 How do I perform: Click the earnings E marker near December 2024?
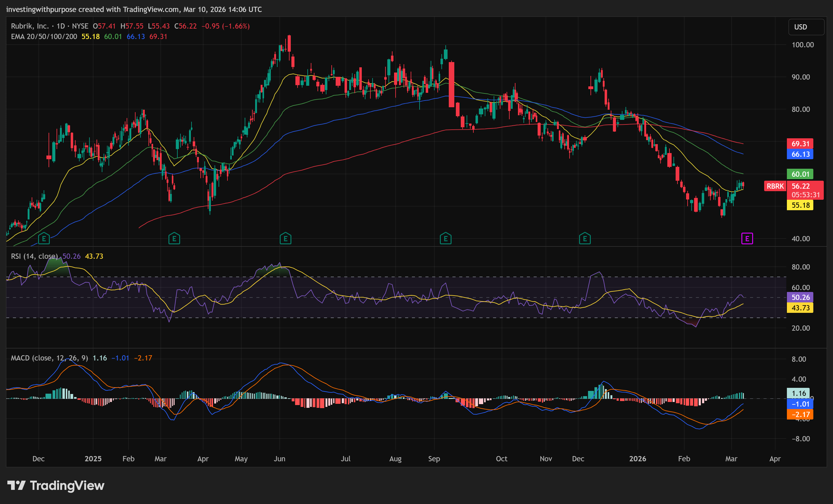tap(44, 239)
